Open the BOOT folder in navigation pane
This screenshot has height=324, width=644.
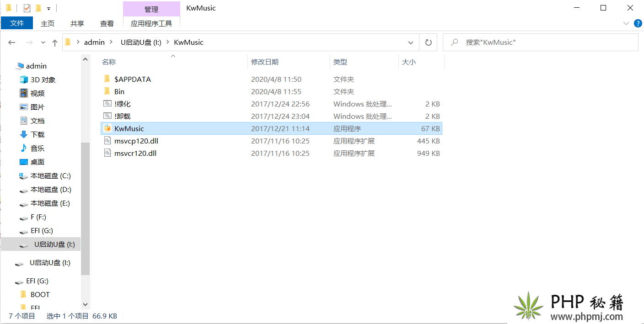pyautogui.click(x=40, y=294)
